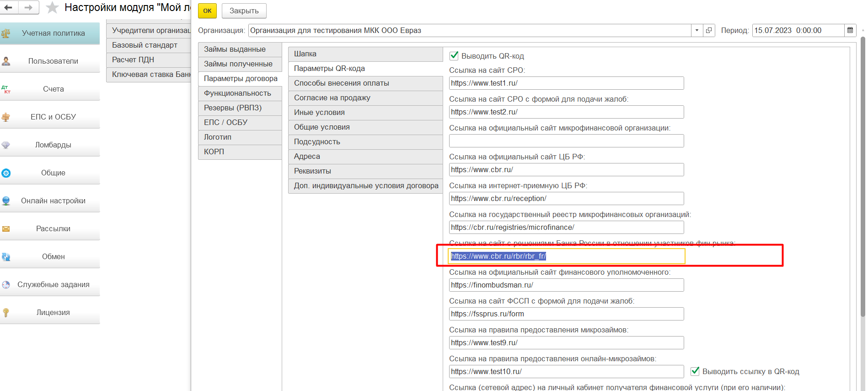Select Шапка sub-tab

click(365, 54)
